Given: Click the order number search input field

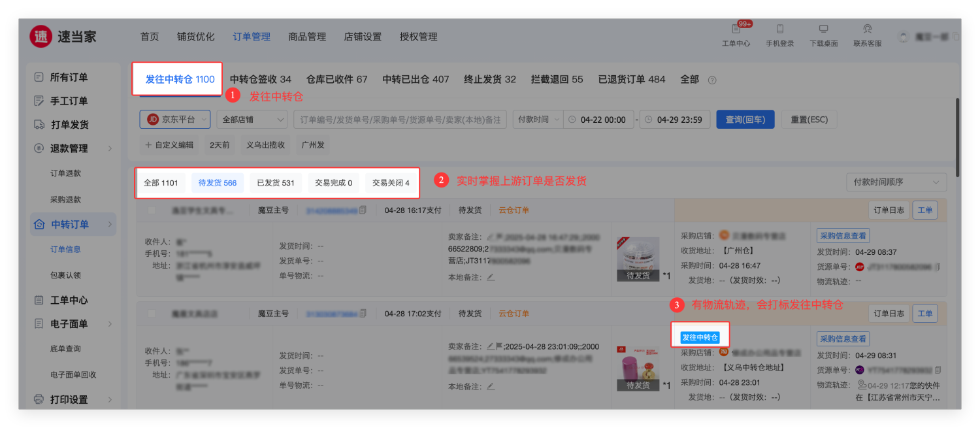Looking at the screenshot, I should [400, 120].
